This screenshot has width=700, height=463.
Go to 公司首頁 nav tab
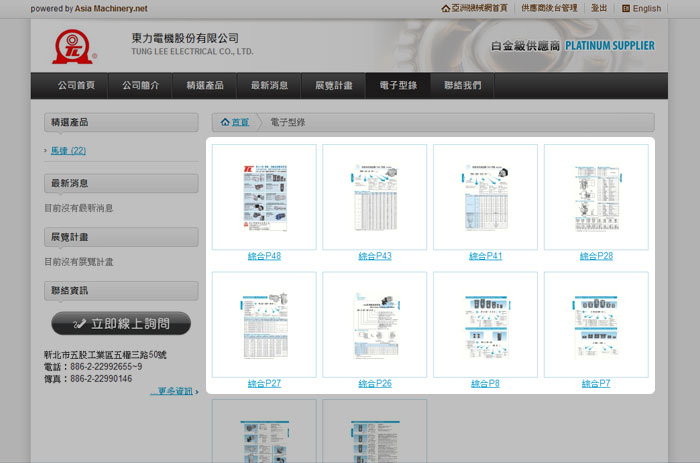click(x=76, y=85)
